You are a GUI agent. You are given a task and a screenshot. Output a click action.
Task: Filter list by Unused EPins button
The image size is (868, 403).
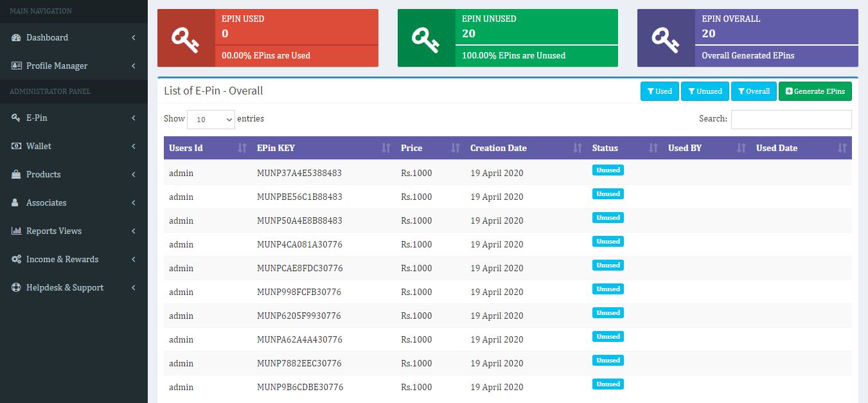[705, 91]
